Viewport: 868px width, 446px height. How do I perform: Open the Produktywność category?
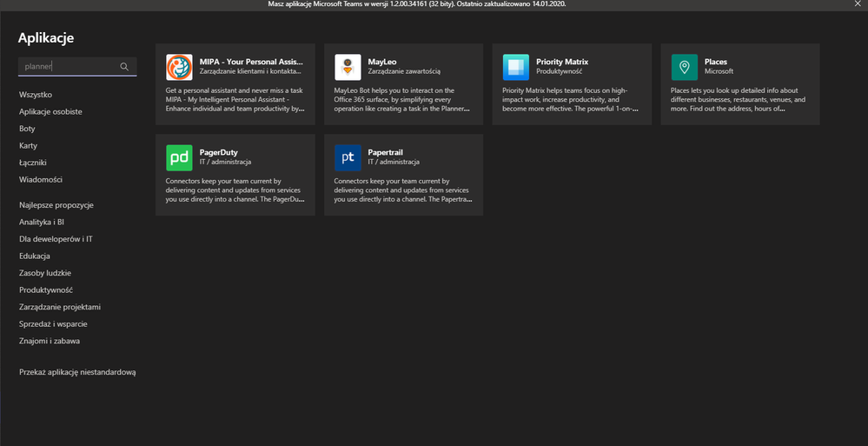(x=46, y=290)
